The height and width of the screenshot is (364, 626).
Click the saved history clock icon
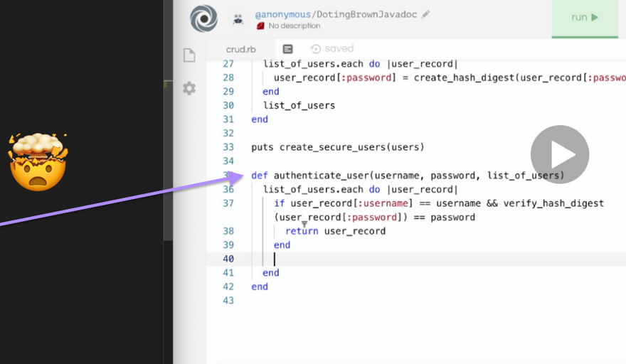click(x=316, y=49)
